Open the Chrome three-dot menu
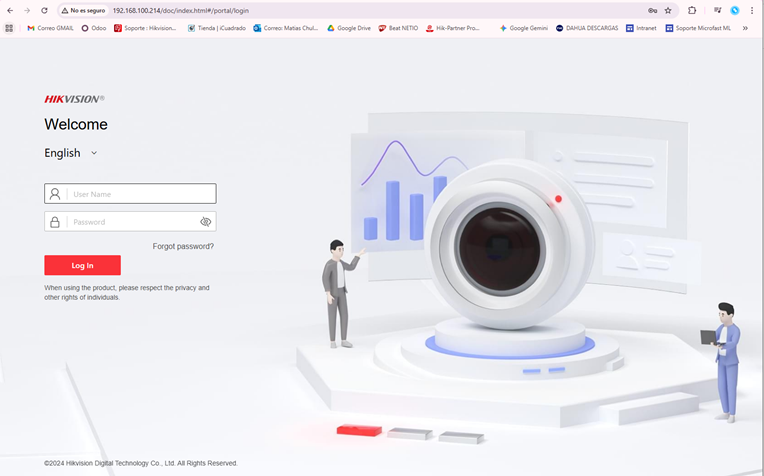This screenshot has width=764, height=476. click(752, 10)
